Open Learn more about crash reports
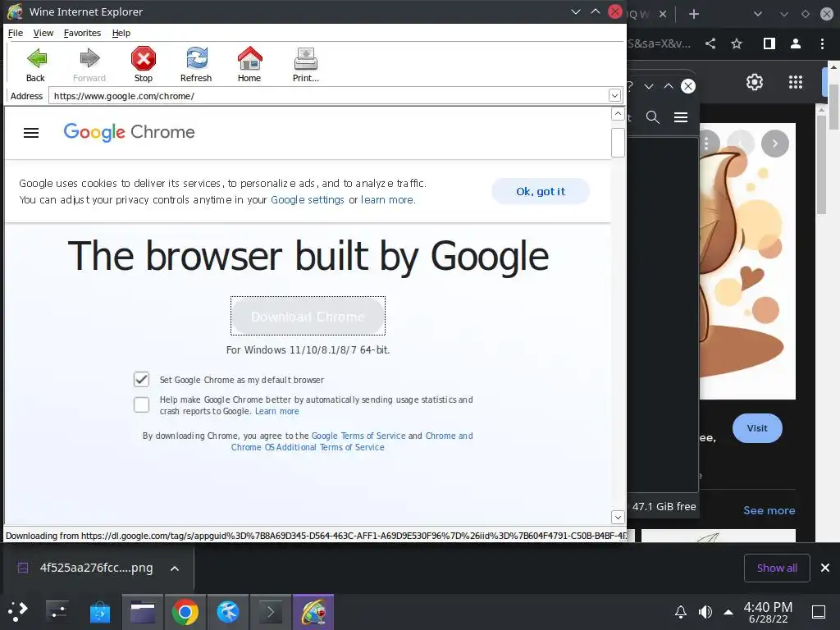Image resolution: width=840 pixels, height=630 pixels. click(x=277, y=412)
